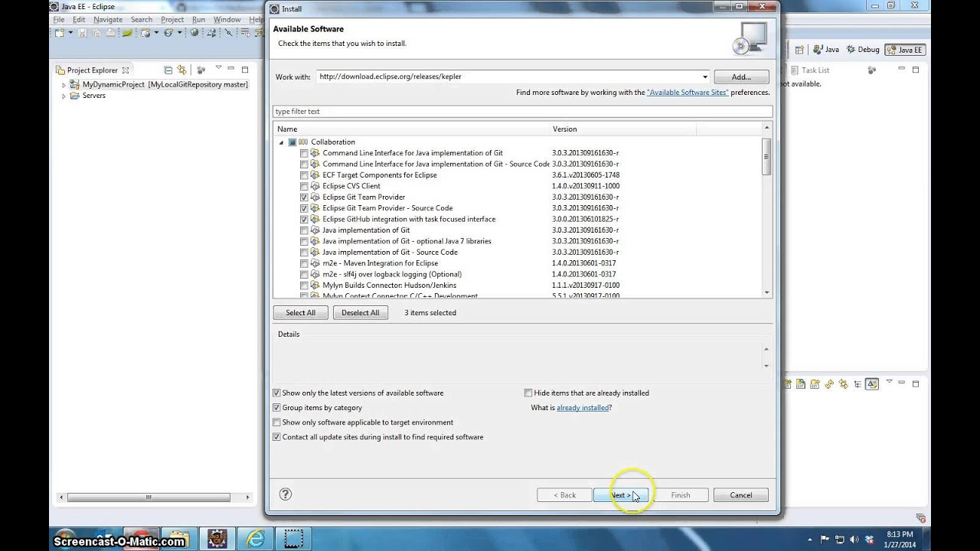
Task: Click Internet Explorer icon in Windows taskbar
Action: pyautogui.click(x=256, y=539)
